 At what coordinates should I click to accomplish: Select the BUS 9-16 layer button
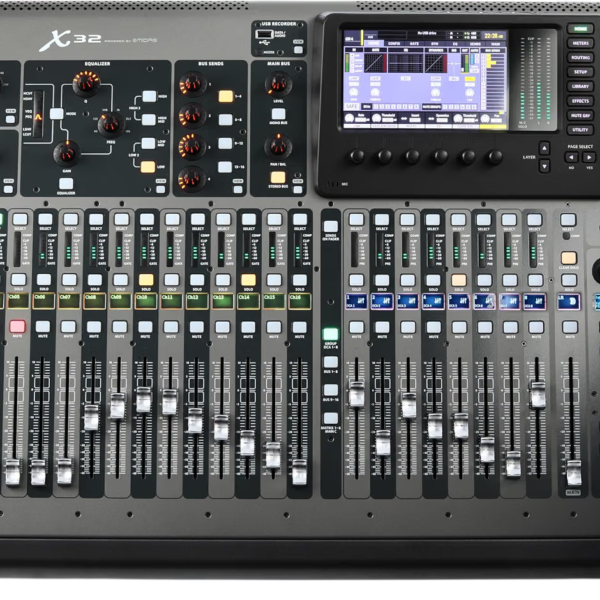[331, 390]
